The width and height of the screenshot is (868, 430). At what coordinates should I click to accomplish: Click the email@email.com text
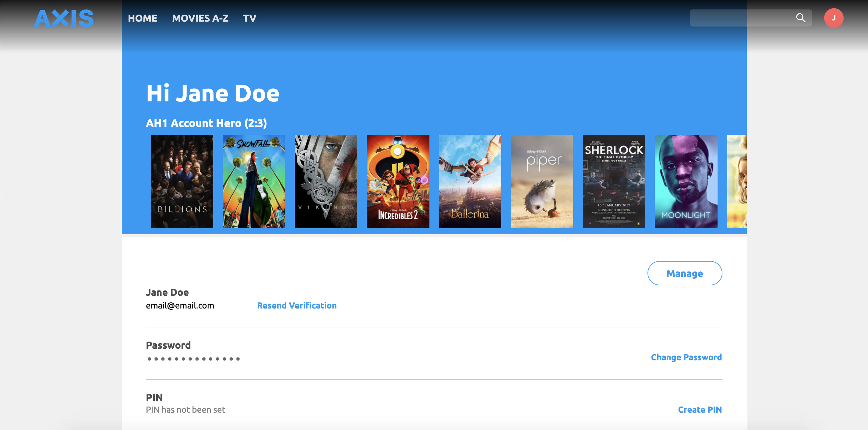point(180,305)
